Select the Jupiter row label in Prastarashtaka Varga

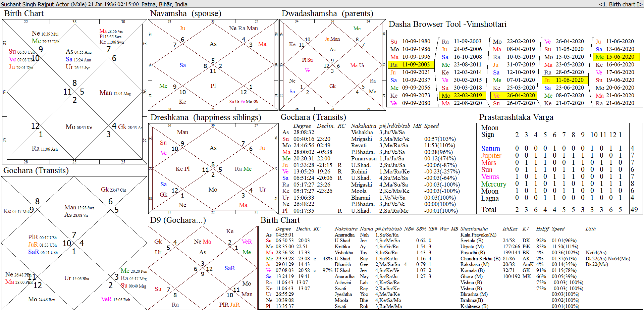point(491,156)
